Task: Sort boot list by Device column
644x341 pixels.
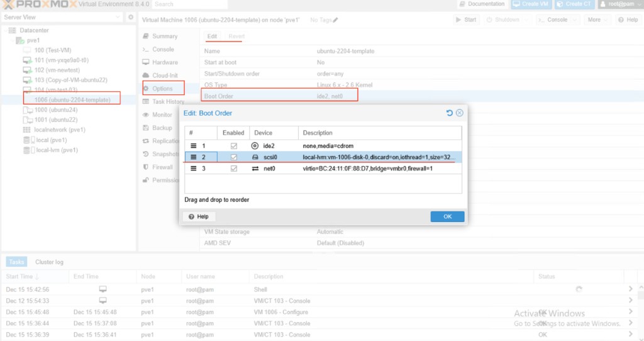Action: [x=274, y=133]
